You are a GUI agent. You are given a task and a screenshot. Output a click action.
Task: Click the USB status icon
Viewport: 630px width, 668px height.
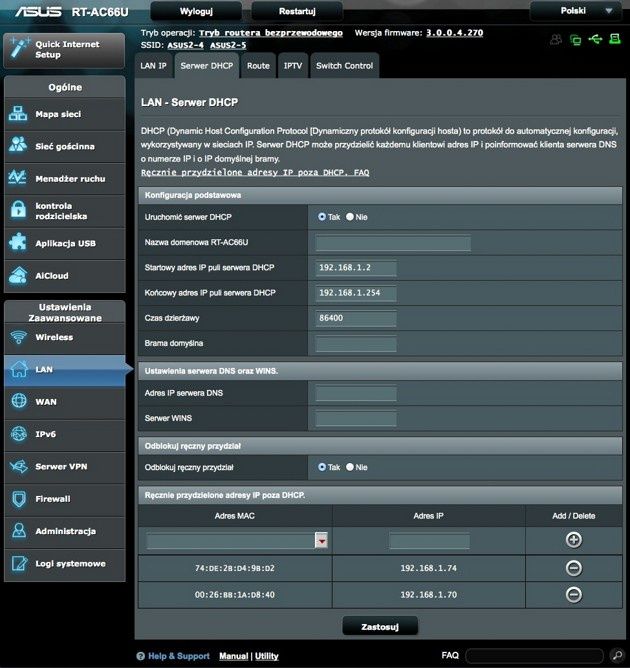coord(595,40)
